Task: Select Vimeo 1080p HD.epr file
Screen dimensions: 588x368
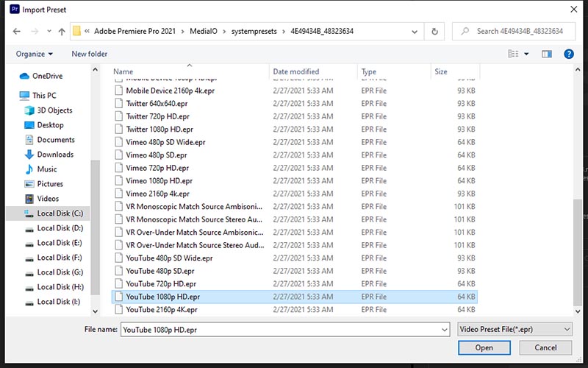Action: coord(295,180)
